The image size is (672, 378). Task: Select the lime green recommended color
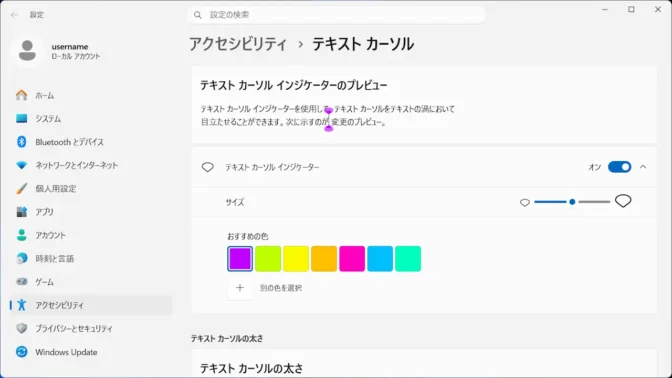point(268,258)
